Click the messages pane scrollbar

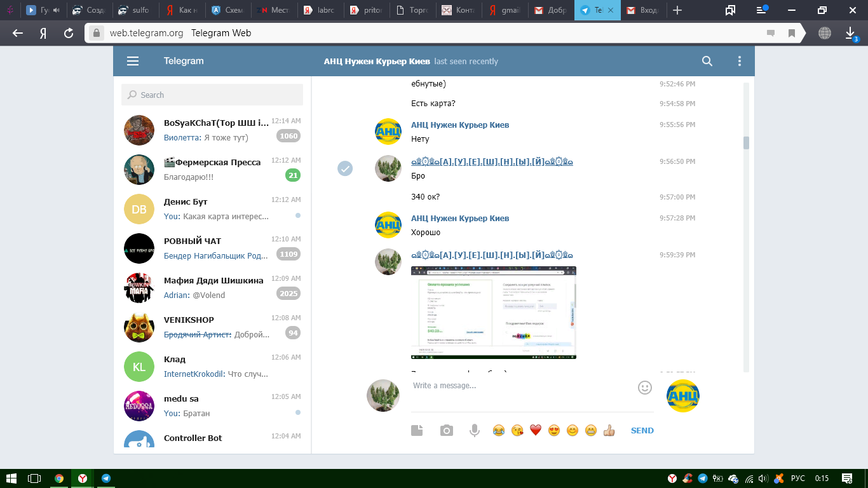(747, 143)
